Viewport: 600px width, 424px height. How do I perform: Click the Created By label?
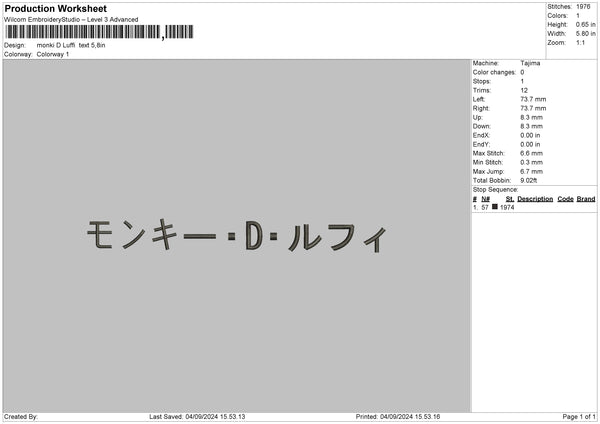coord(21,417)
